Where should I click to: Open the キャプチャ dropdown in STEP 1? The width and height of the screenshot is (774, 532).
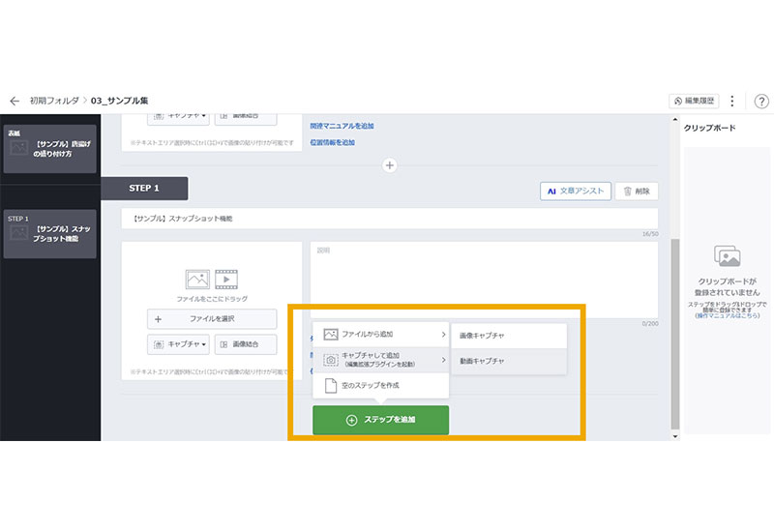coord(177,343)
